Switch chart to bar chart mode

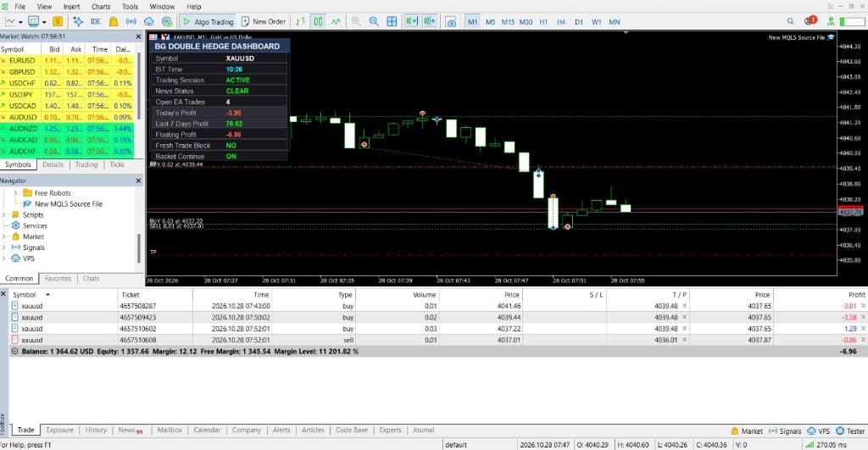point(300,21)
